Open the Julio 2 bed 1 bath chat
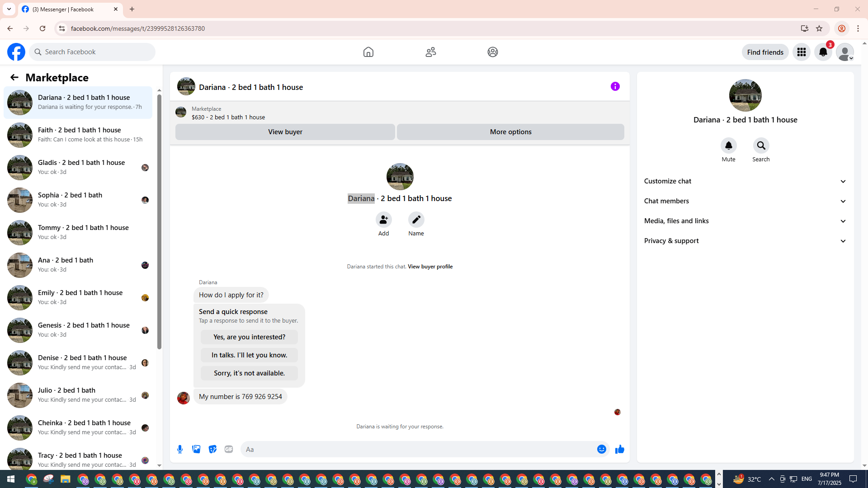This screenshot has width=868, height=488. 78,395
